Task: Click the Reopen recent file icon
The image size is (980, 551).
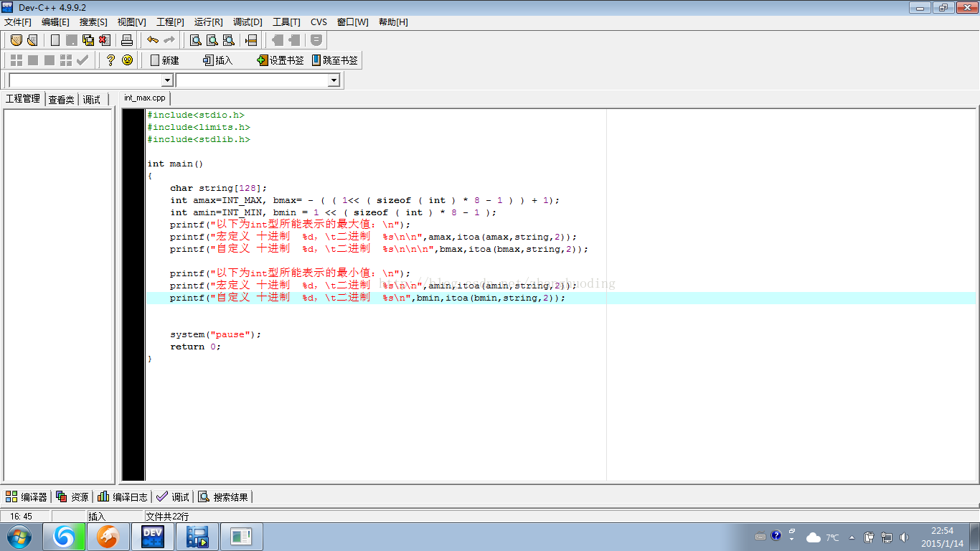Action: [32, 40]
